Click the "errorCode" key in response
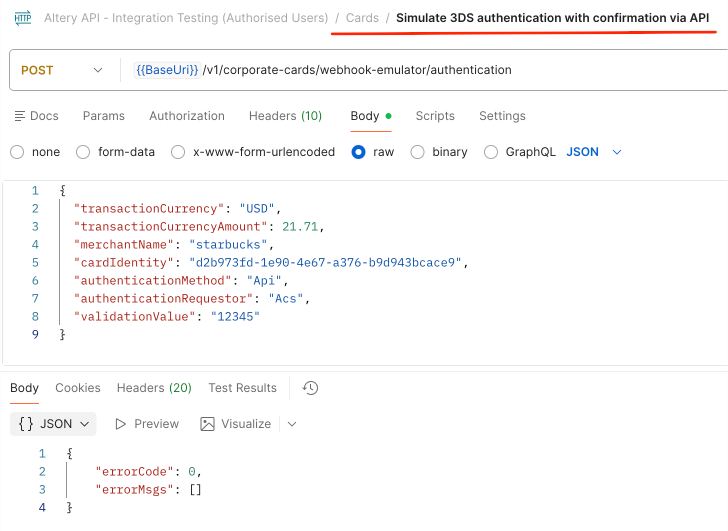This screenshot has height=531, width=728. [x=134, y=472]
